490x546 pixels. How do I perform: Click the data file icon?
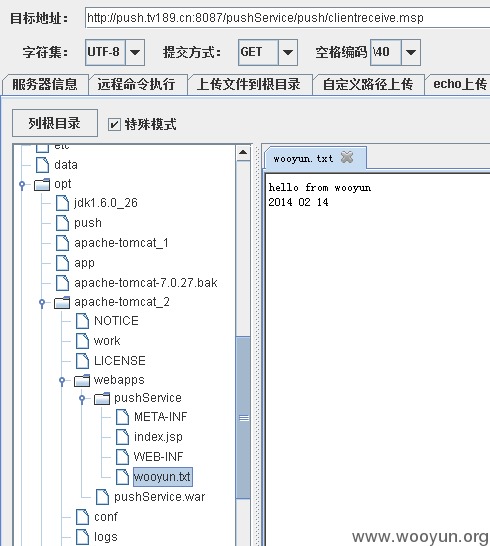pyautogui.click(x=42, y=164)
